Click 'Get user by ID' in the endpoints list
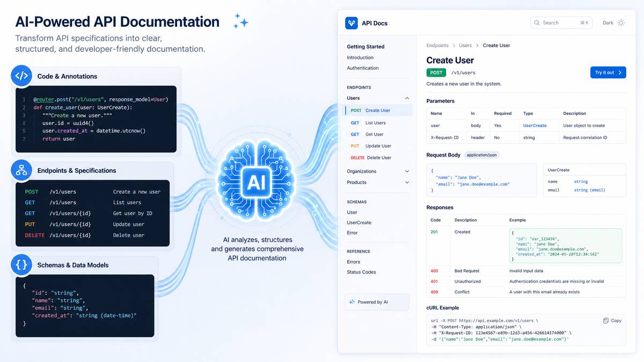The image size is (644, 362). [x=133, y=213]
